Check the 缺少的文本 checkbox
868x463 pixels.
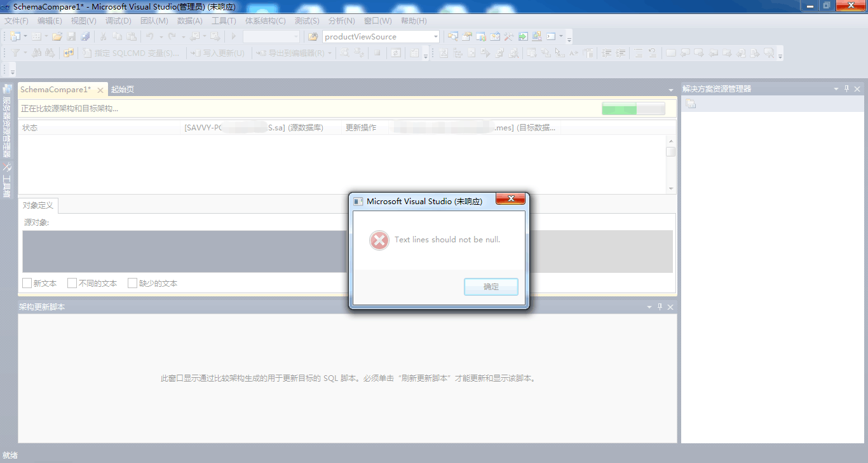click(x=132, y=283)
